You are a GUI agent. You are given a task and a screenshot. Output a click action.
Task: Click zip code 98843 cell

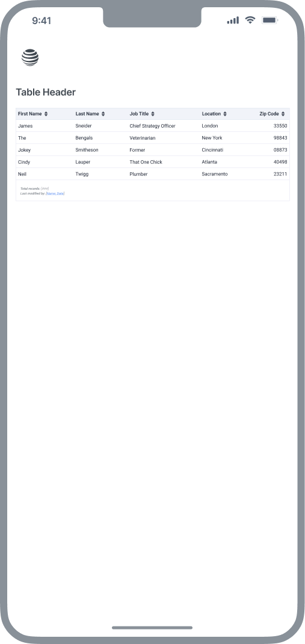[x=280, y=138]
